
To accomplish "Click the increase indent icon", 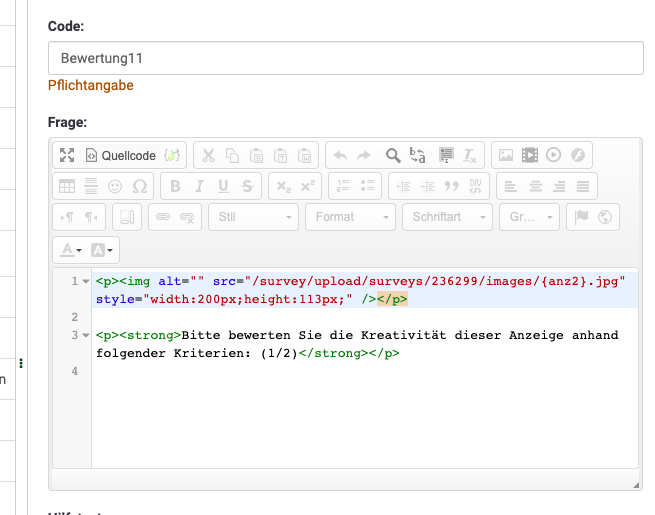I will (x=427, y=186).
